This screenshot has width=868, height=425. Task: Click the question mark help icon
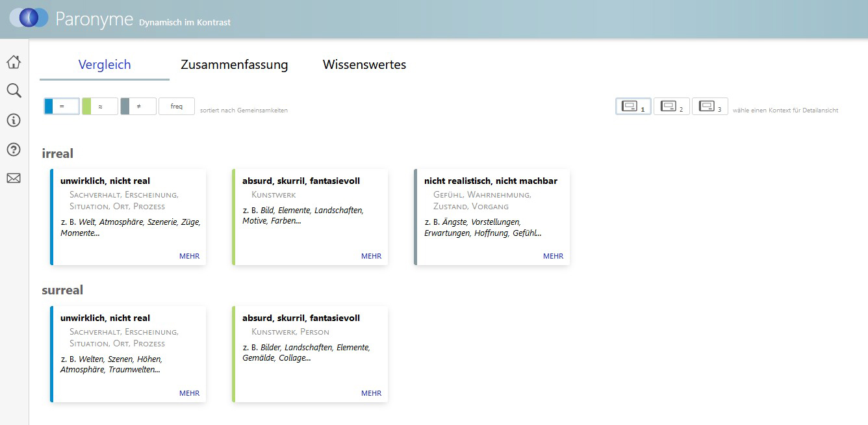click(14, 149)
